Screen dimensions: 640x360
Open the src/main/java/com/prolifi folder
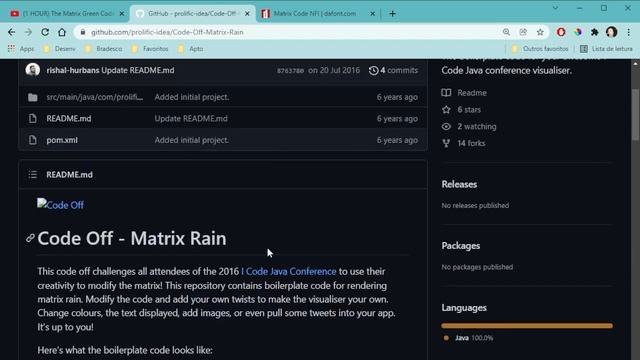click(x=95, y=97)
